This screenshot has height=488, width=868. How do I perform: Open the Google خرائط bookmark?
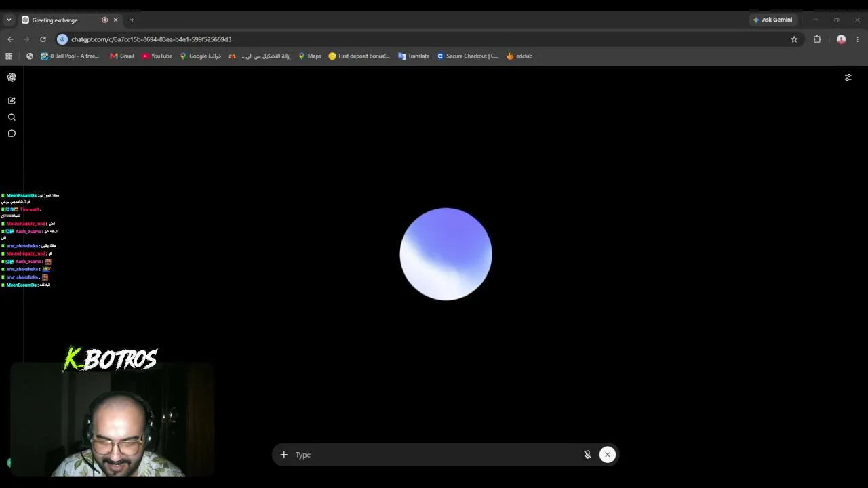200,56
